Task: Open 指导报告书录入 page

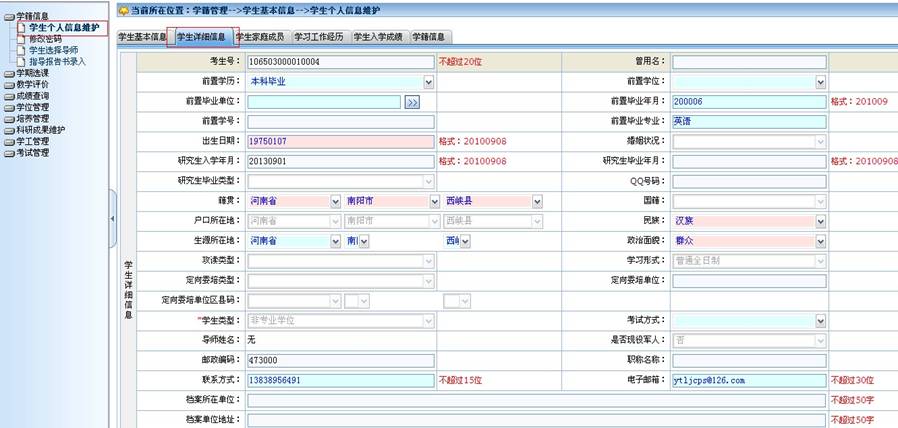Action: pyautogui.click(x=57, y=61)
